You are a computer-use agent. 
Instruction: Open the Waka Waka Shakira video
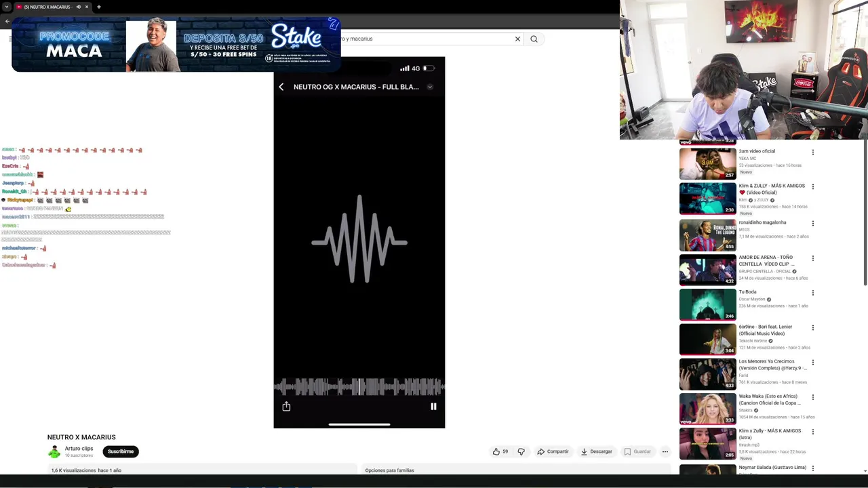[707, 408]
